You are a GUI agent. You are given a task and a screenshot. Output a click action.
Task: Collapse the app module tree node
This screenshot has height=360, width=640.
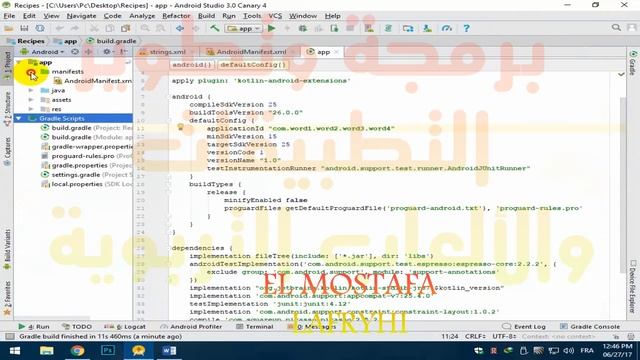click(x=19, y=62)
